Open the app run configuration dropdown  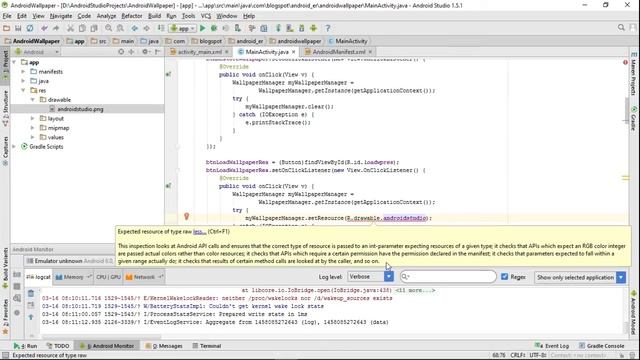pyautogui.click(x=182, y=29)
